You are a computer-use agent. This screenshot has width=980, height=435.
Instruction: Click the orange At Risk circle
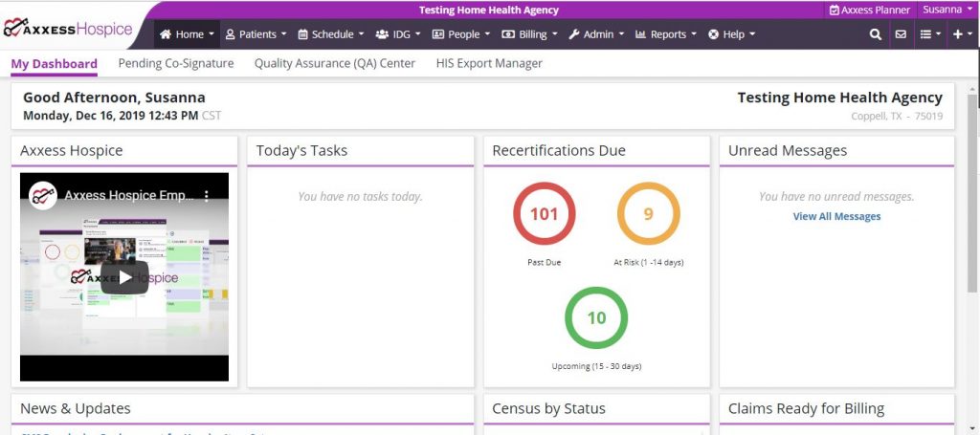(x=648, y=214)
